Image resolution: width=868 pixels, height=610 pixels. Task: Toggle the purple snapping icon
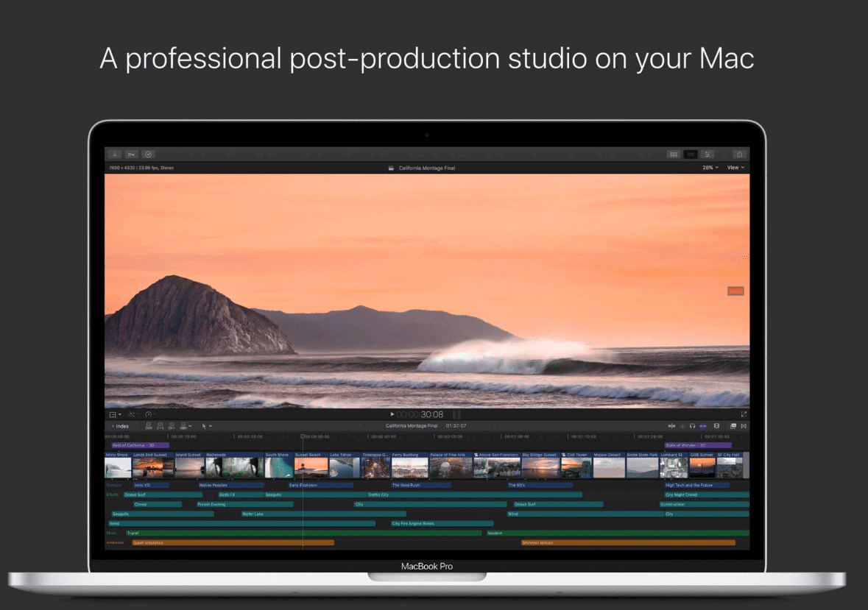[x=703, y=426]
